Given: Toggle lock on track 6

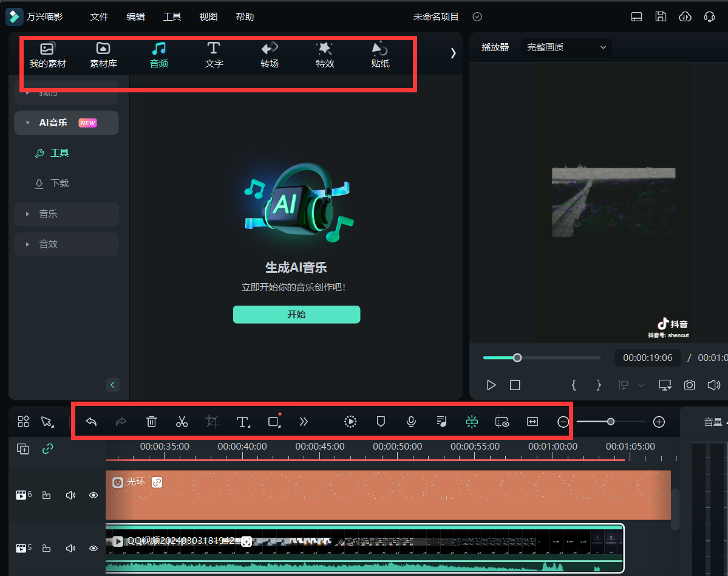Looking at the screenshot, I should click(47, 495).
